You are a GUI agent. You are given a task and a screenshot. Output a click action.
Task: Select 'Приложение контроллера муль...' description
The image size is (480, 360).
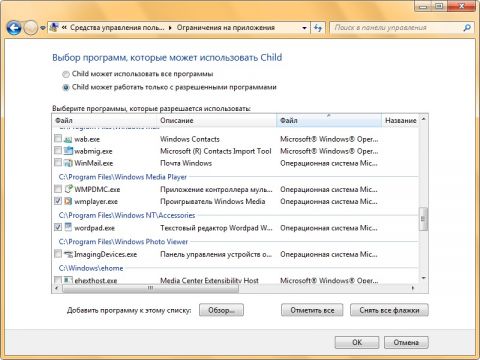coord(216,189)
